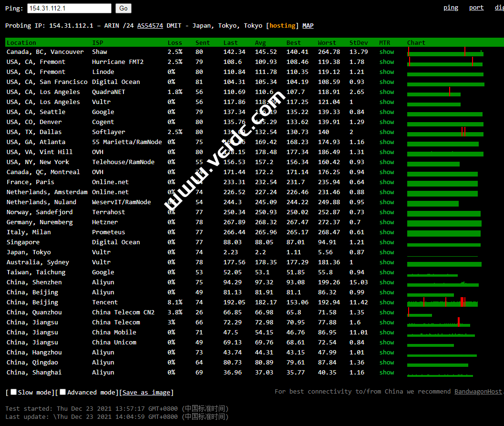The width and height of the screenshot is (504, 426).
Task: Show MTR for Japan Tokyo Vultr row
Action: click(x=387, y=252)
